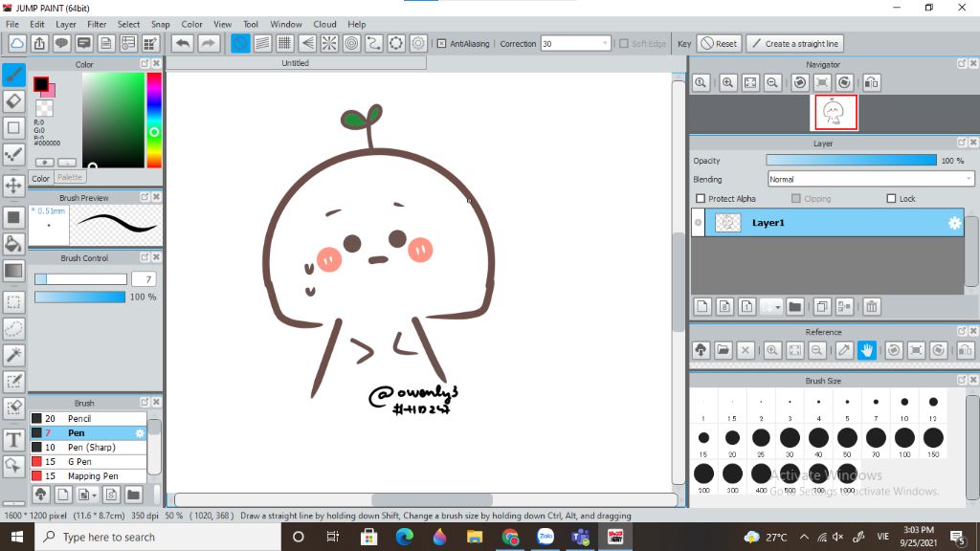Screen dimensions: 980x551
Task: Click the Navigator canvas thumbnail
Action: (x=835, y=113)
